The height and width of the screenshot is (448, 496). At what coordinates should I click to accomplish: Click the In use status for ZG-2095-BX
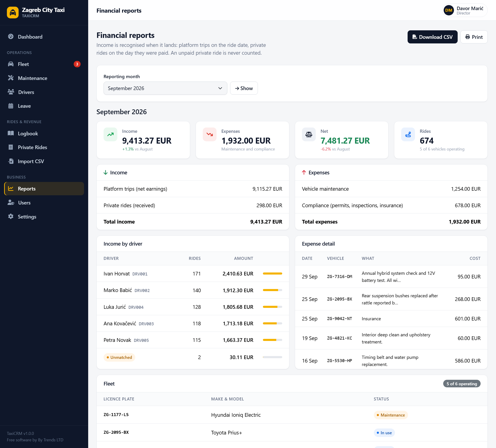pyautogui.click(x=384, y=432)
